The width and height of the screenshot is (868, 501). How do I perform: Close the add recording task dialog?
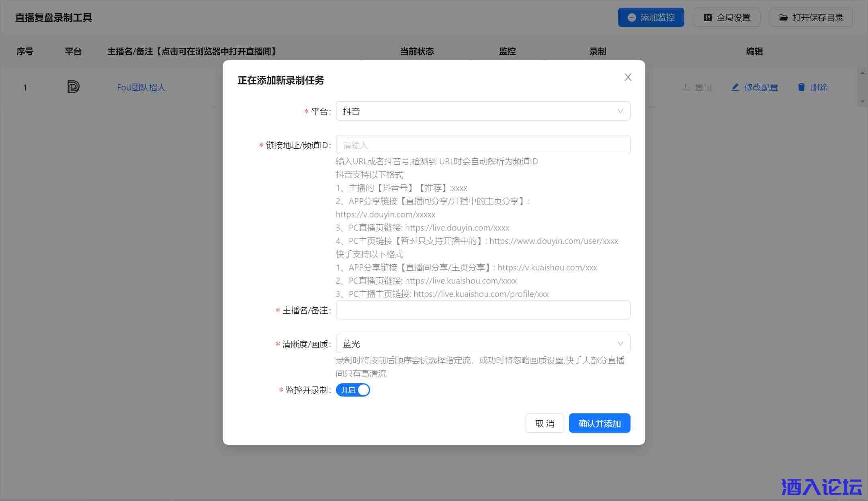click(628, 77)
